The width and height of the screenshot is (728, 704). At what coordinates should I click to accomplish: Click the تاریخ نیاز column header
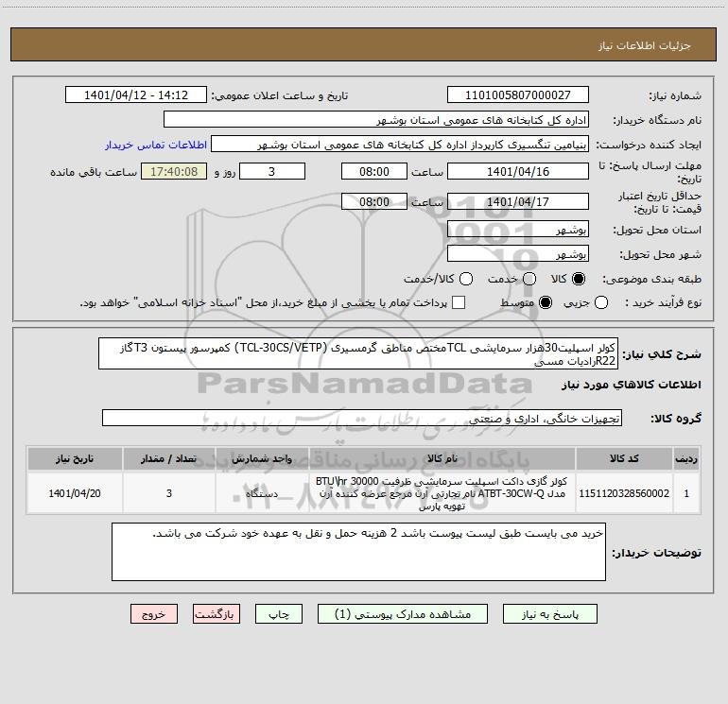tap(75, 458)
